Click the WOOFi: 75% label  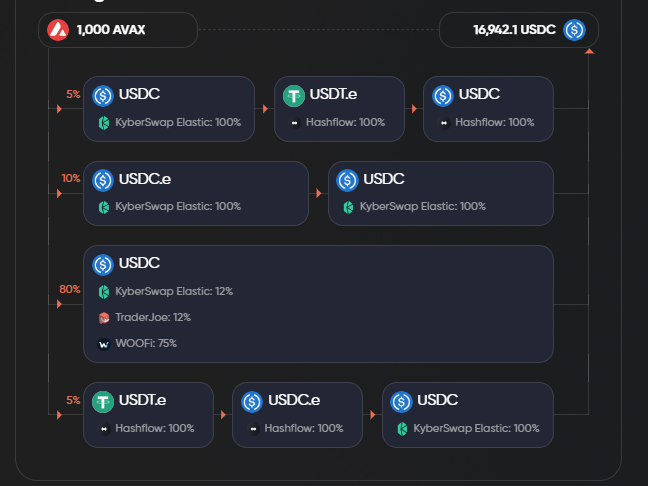click(146, 343)
